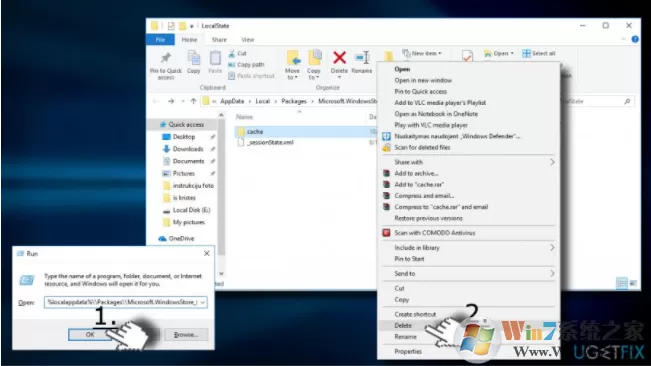Expand the Run dialog Open combo box arrow
Screen dimensions: 651x366
tap(203, 303)
